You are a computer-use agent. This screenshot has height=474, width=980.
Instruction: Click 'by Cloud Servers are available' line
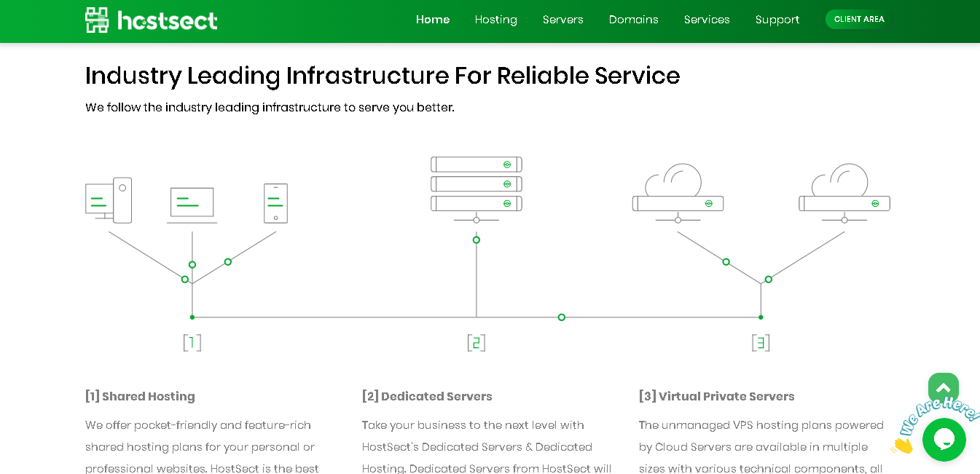(753, 447)
